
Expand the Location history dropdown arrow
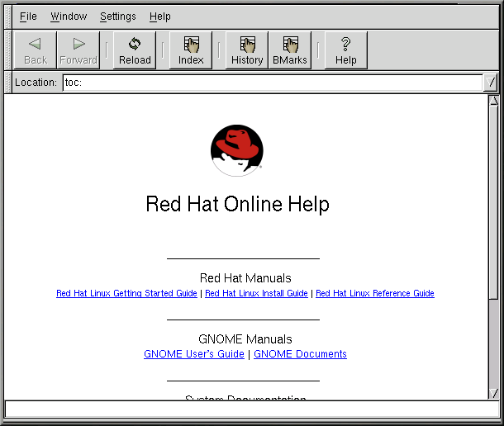[491, 83]
